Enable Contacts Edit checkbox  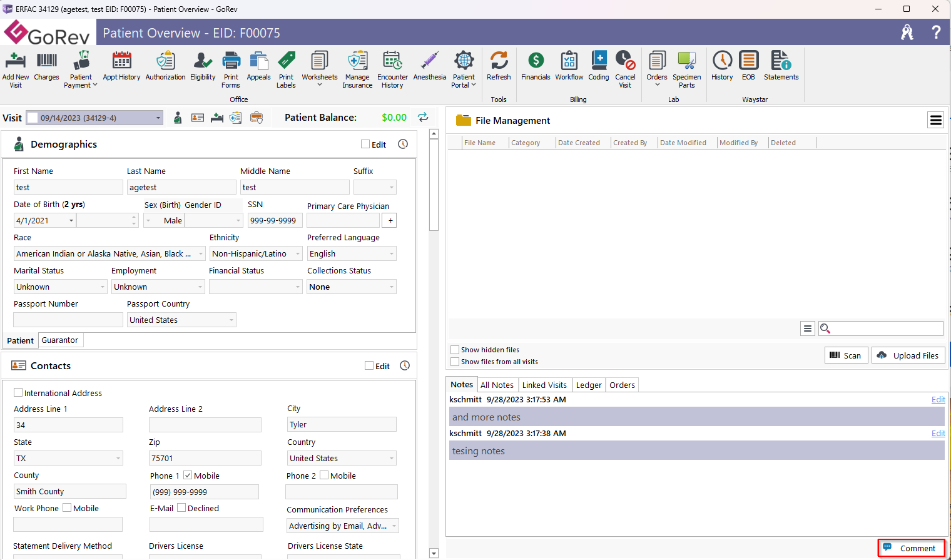[369, 365]
